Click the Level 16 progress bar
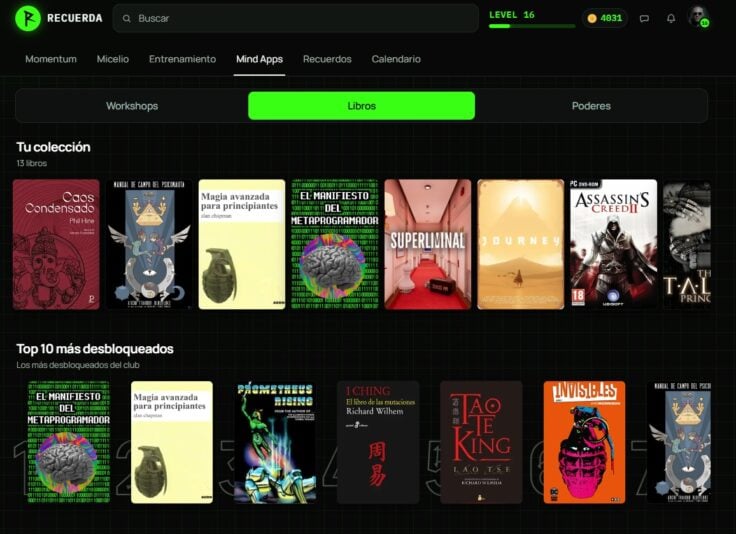This screenshot has width=736, height=534. click(x=532, y=26)
